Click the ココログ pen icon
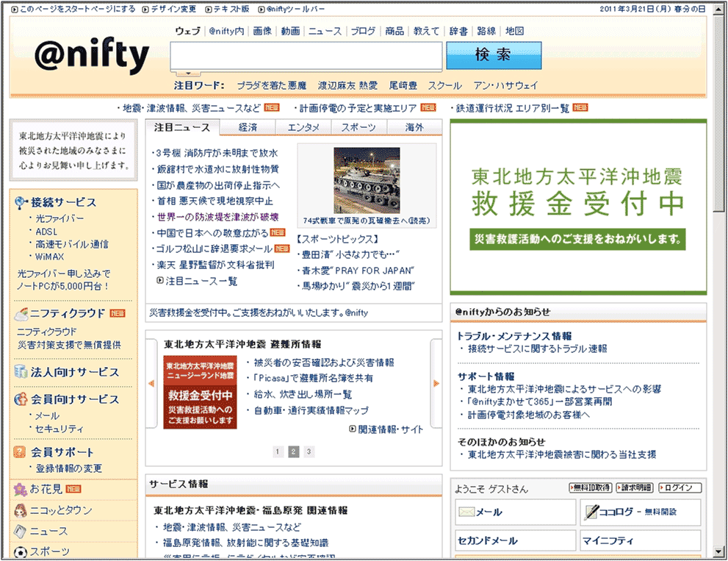This screenshot has height=561, width=728. [x=591, y=512]
